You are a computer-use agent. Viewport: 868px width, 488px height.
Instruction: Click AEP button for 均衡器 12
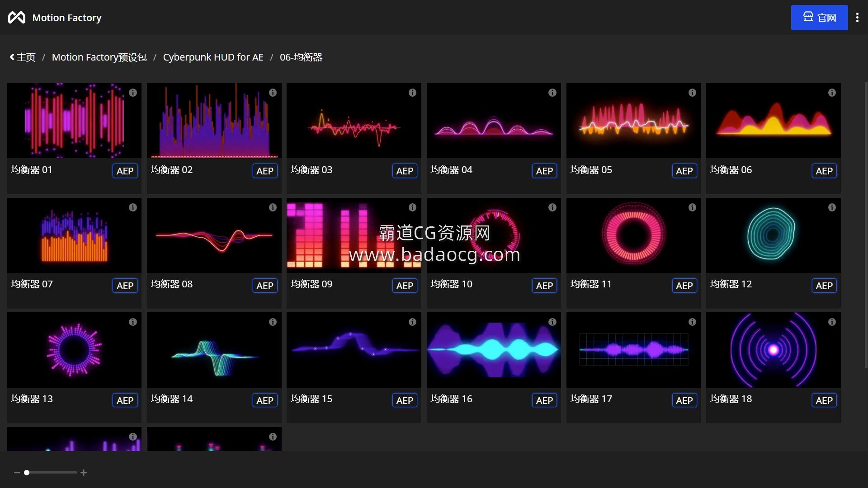[824, 286]
